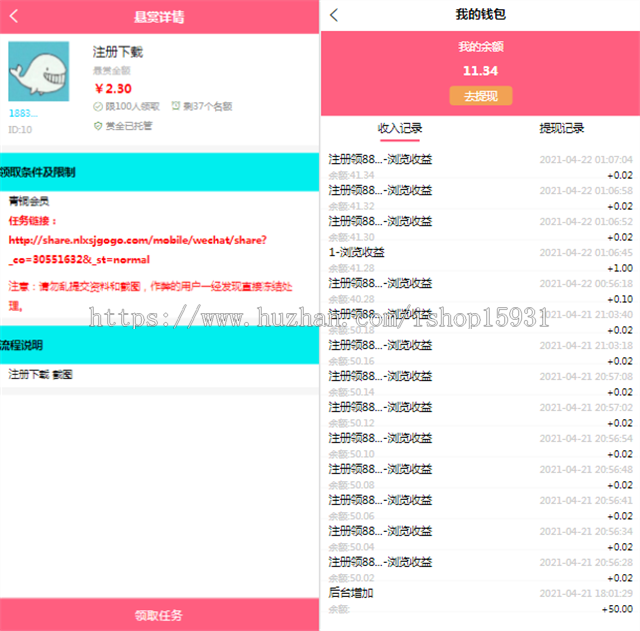Click the task title 注册下载

click(118, 52)
